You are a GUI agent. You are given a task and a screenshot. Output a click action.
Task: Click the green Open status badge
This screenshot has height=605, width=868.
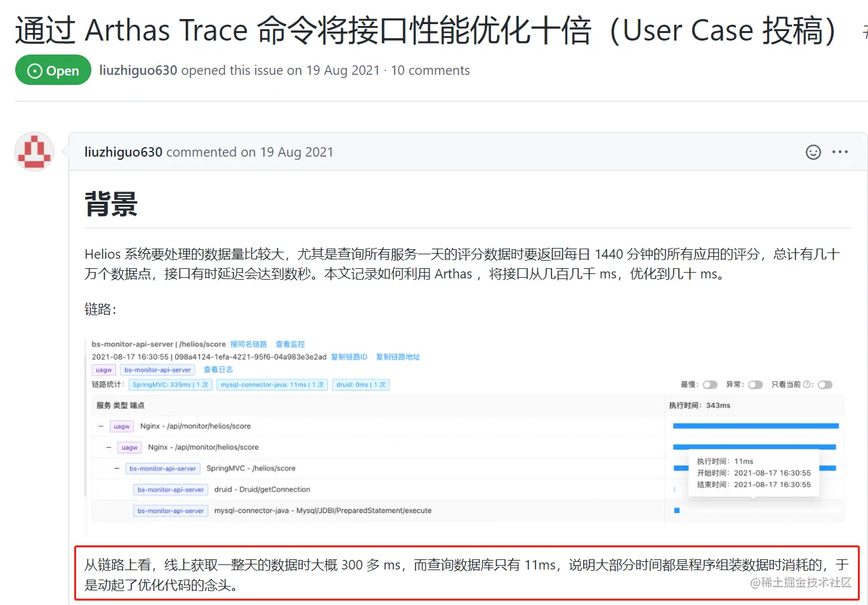click(x=53, y=70)
